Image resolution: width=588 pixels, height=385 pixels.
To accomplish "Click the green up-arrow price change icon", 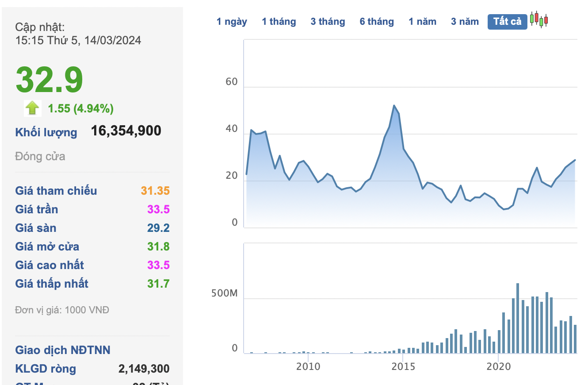I will [x=33, y=108].
